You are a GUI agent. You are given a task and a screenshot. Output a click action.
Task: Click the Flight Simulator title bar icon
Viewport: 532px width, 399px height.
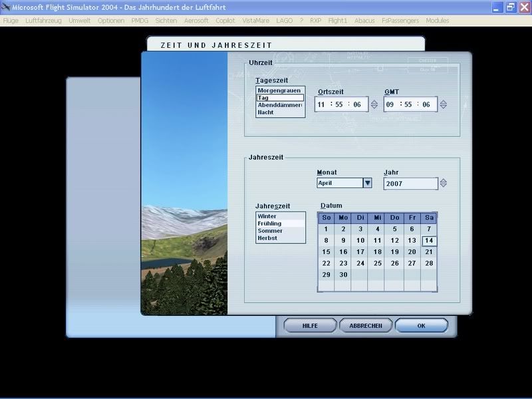pos(6,7)
